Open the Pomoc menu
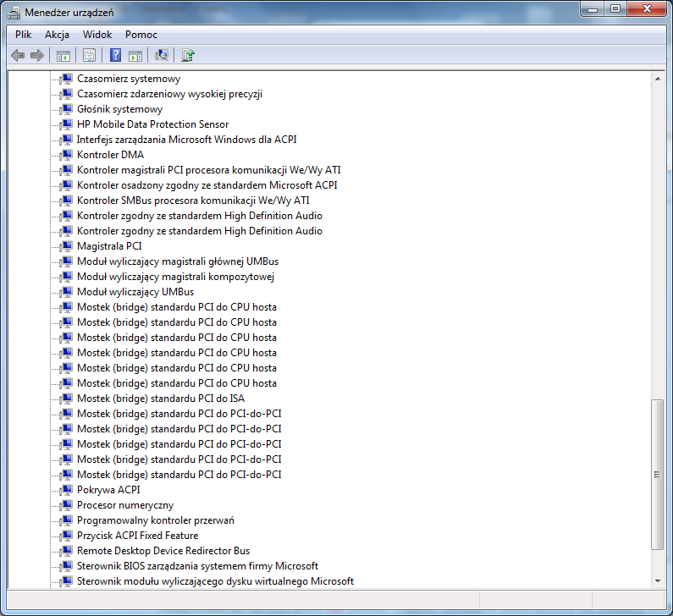The image size is (673, 616). pyautogui.click(x=141, y=35)
